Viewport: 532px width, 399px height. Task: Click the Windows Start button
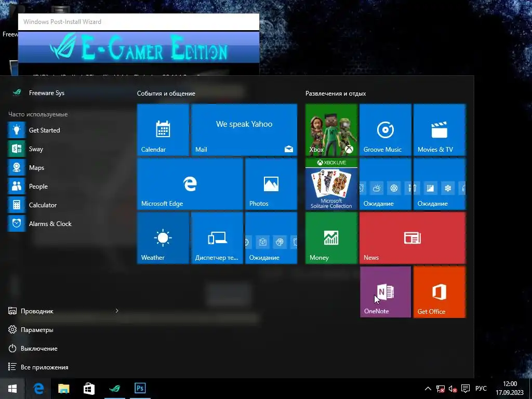[12, 389]
